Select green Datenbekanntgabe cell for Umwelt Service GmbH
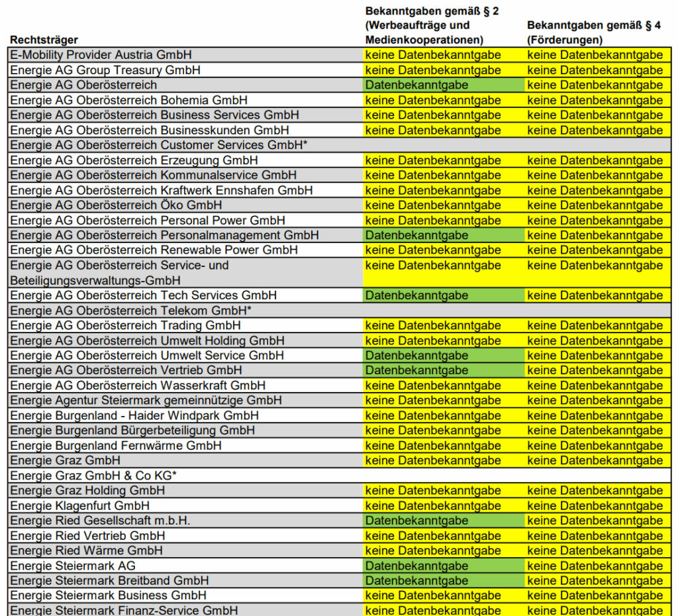The height and width of the screenshot is (616, 678). click(x=444, y=356)
